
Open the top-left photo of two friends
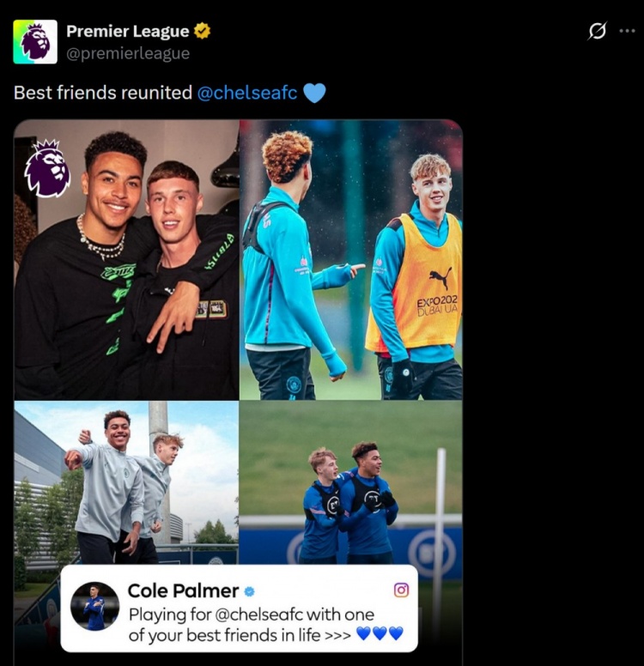pos(127,260)
